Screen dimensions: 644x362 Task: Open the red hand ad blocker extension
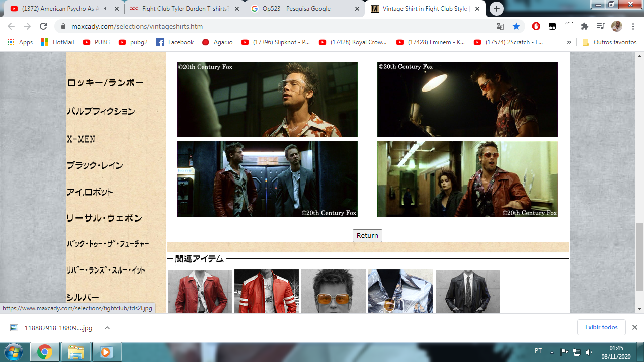(536, 26)
